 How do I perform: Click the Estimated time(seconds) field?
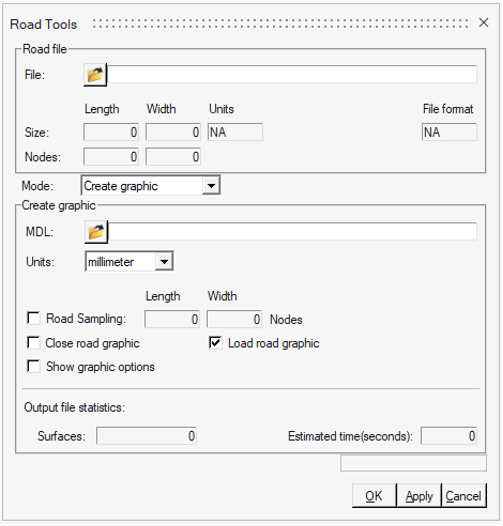click(x=449, y=436)
